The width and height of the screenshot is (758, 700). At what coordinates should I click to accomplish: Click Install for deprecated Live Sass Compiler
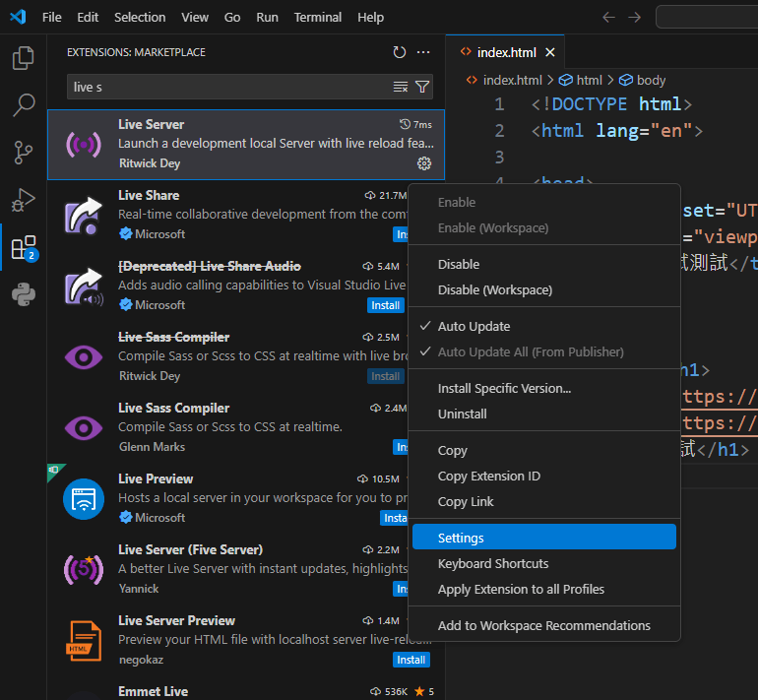385,376
